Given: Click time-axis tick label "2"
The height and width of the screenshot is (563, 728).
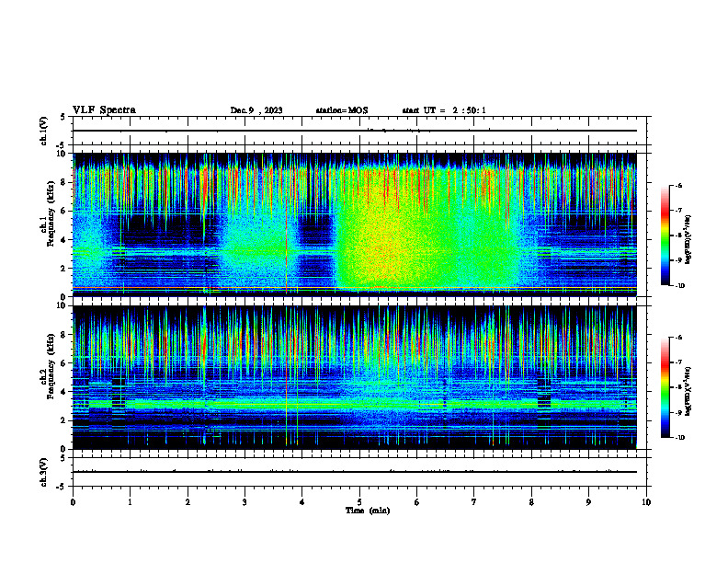Looking at the screenshot, I should coord(188,502).
